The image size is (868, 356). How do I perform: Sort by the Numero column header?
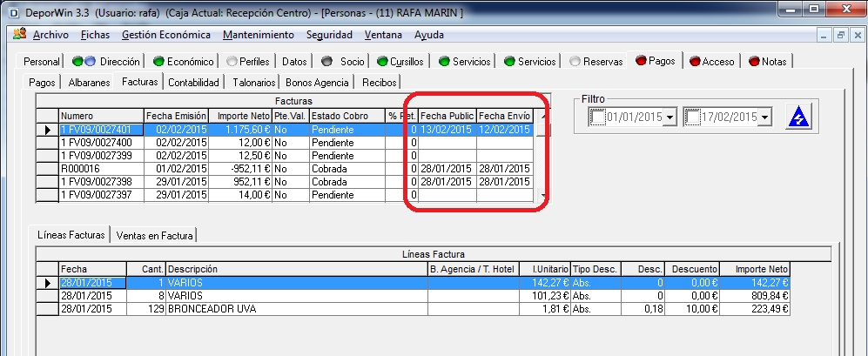101,116
